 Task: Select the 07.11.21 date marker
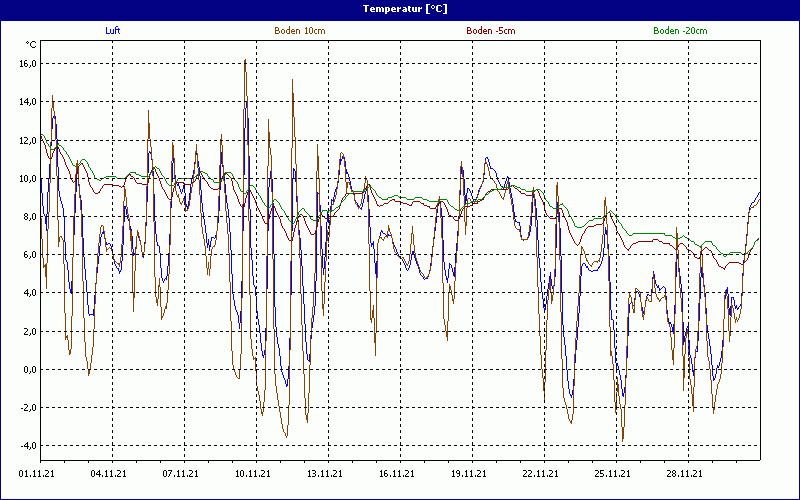coord(180,474)
